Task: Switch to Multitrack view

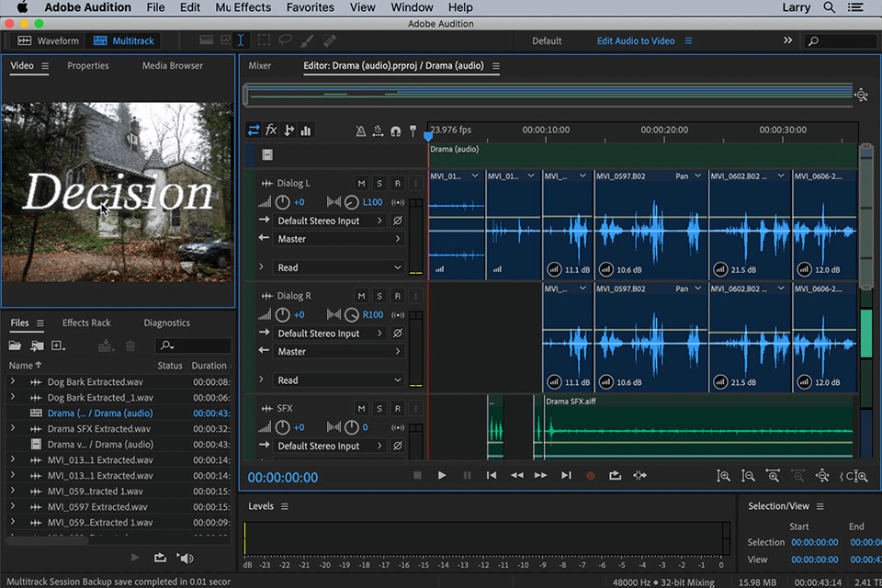Action: pyautogui.click(x=124, y=40)
